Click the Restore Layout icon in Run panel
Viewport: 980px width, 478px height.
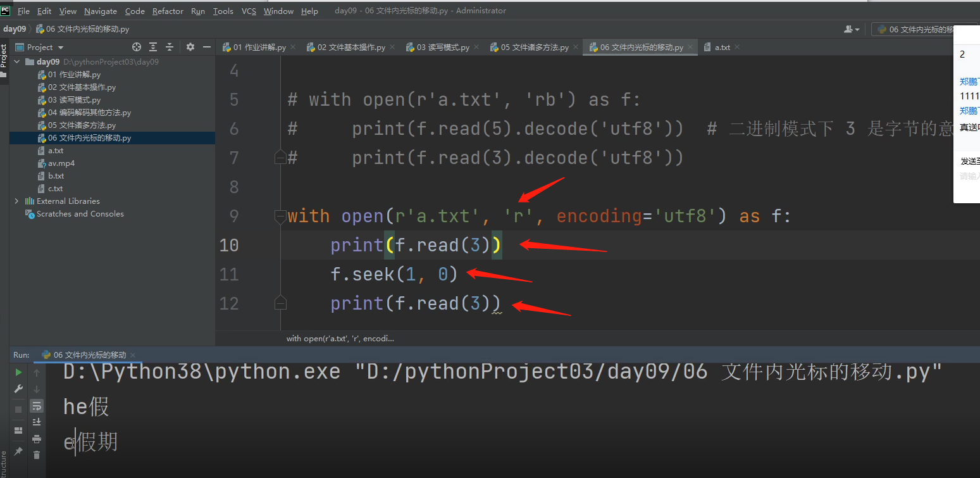point(18,431)
